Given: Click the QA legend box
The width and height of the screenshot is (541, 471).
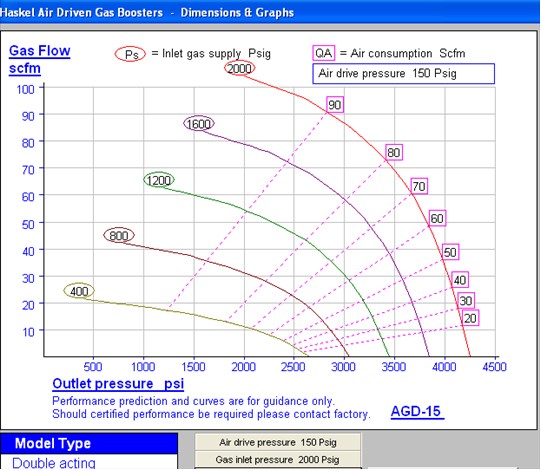Looking at the screenshot, I should [x=324, y=53].
